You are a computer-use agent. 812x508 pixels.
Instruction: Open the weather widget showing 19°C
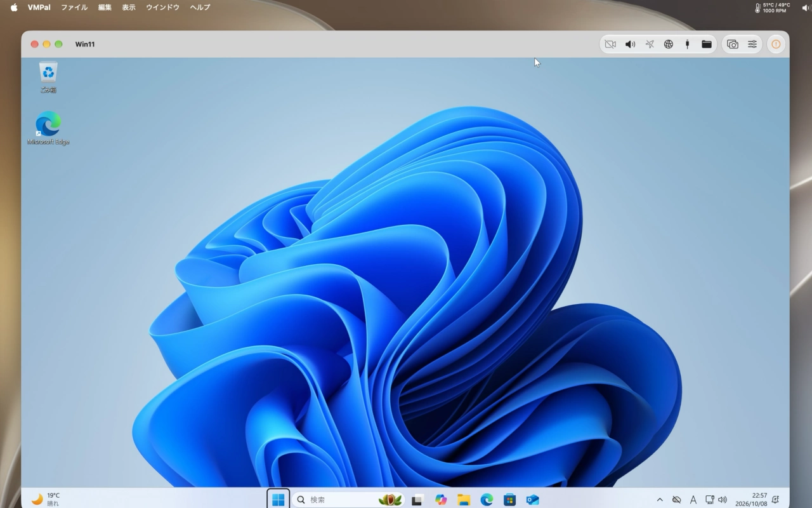click(46, 499)
